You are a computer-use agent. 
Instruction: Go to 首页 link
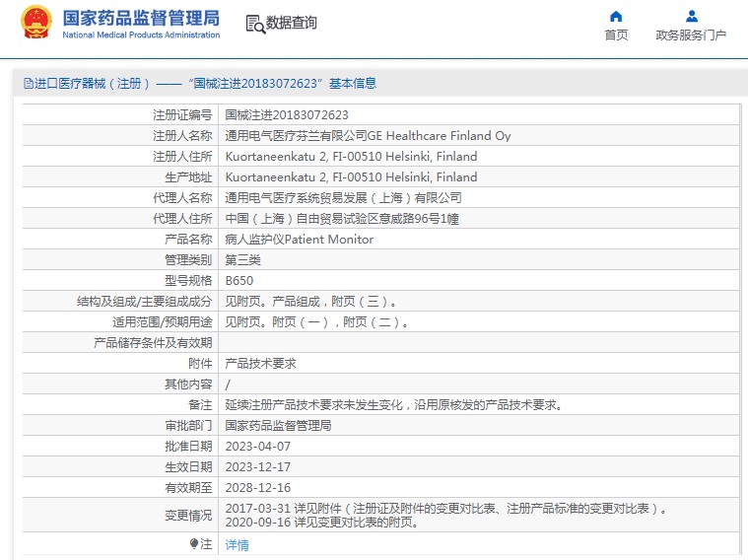click(616, 35)
